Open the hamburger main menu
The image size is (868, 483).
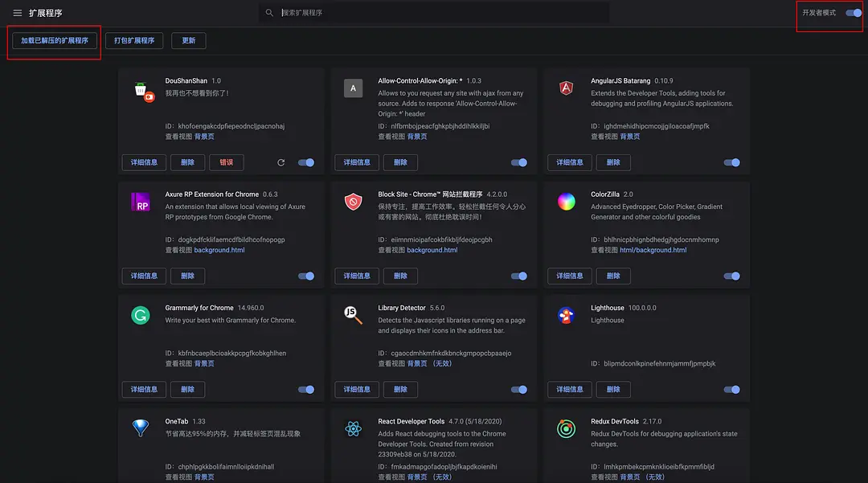point(17,13)
